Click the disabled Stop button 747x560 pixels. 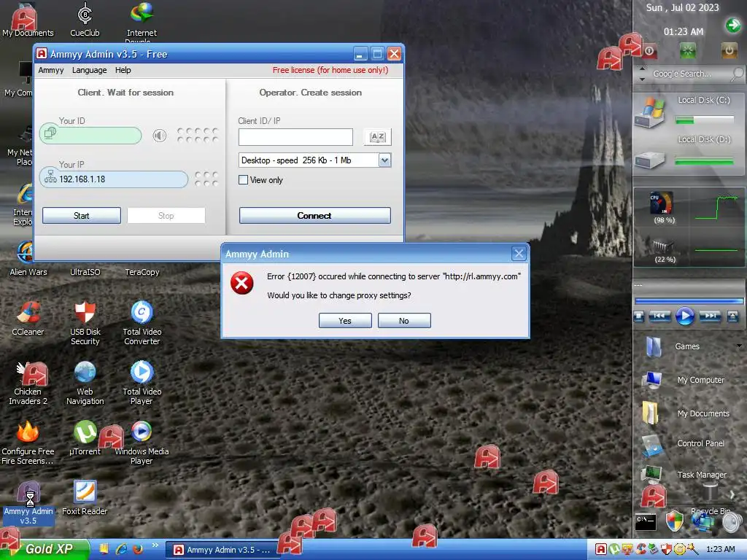[166, 215]
